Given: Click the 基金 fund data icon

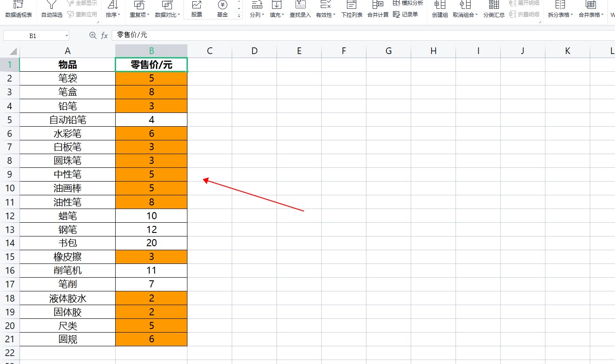Looking at the screenshot, I should pyautogui.click(x=222, y=8).
